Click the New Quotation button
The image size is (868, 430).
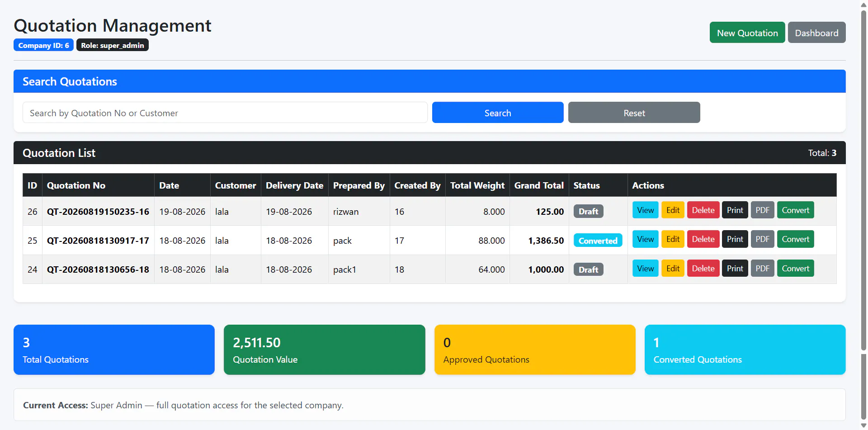coord(747,33)
